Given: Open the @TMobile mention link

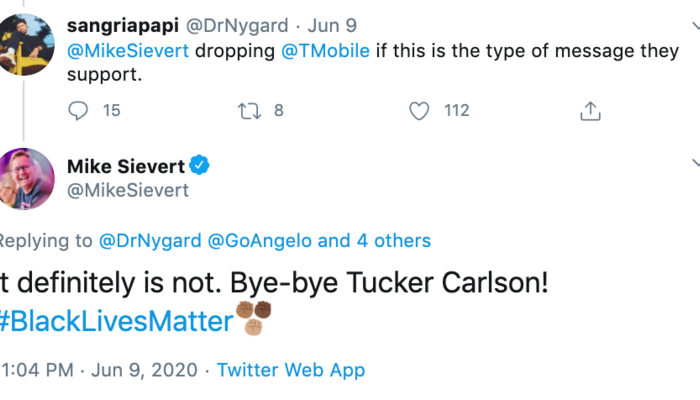Looking at the screenshot, I should click(x=332, y=51).
